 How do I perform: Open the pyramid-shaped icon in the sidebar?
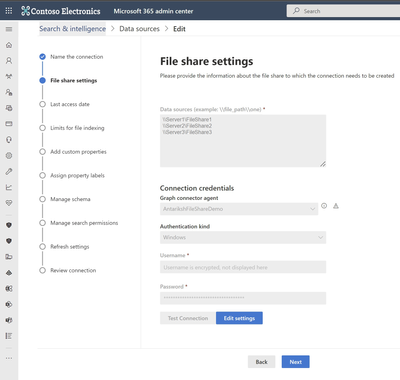coord(9,273)
